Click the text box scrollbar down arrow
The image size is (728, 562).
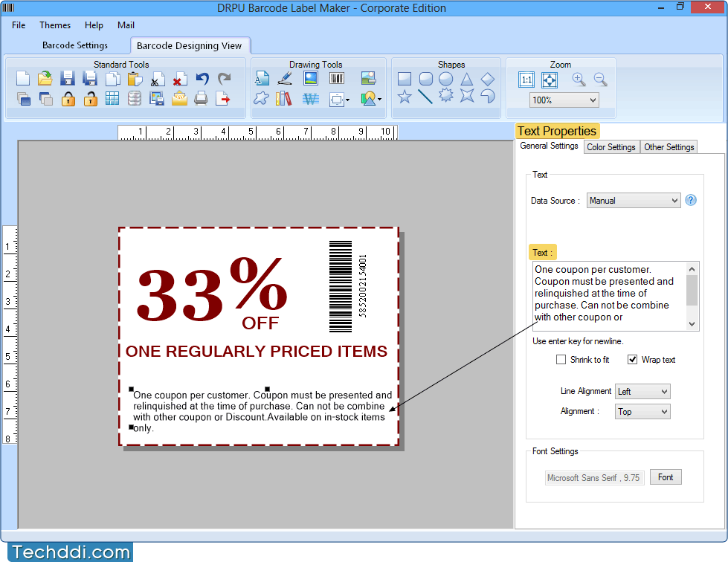click(692, 324)
